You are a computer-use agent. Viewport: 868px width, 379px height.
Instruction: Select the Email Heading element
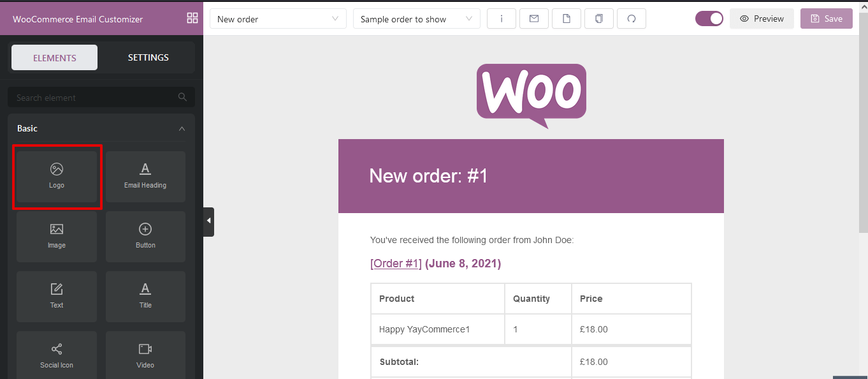click(x=145, y=176)
